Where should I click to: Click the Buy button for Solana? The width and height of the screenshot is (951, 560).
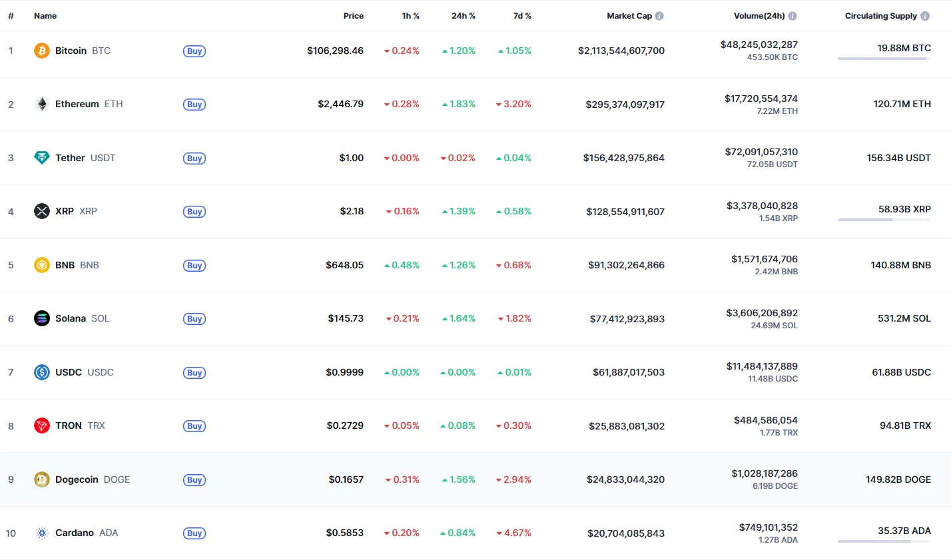point(194,319)
